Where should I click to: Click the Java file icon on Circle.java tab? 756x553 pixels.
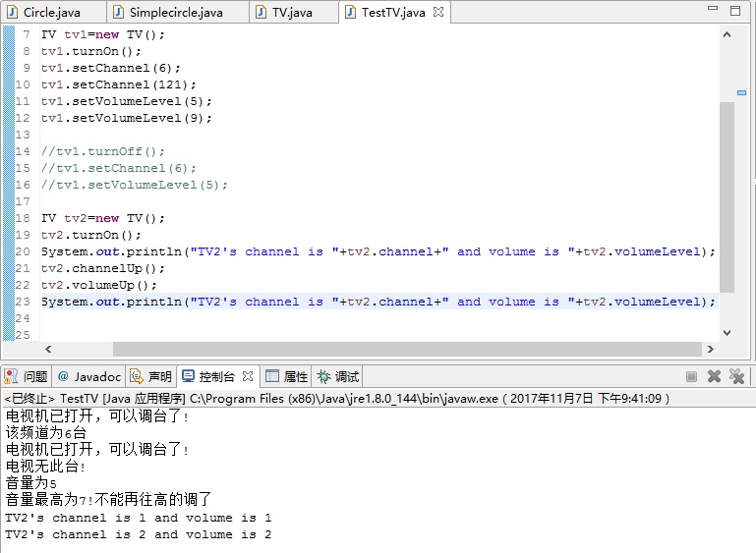[13, 12]
